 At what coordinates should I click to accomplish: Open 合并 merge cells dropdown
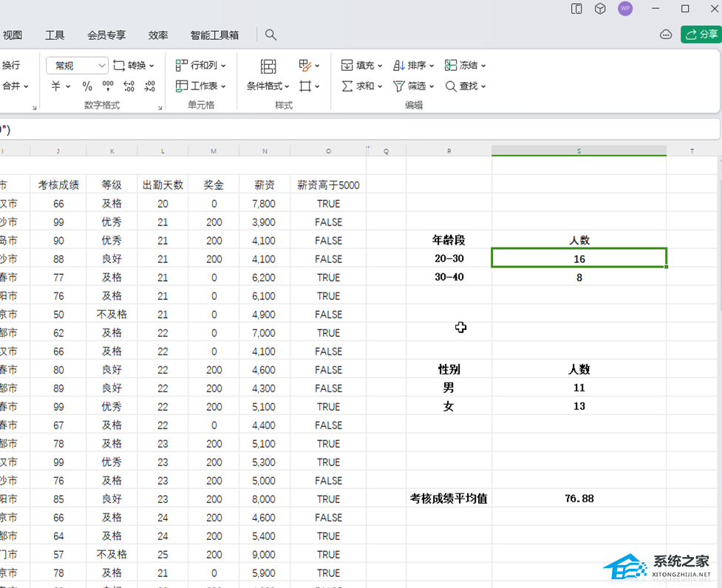point(16,86)
